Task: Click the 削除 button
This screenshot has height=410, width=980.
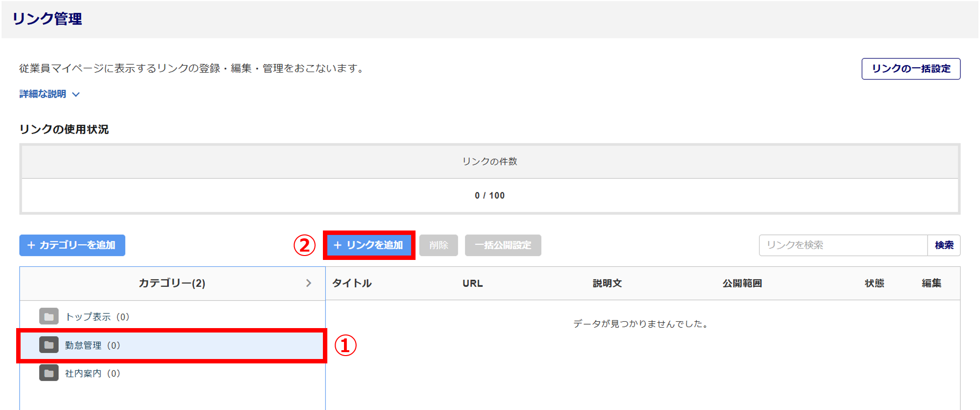Action: click(x=438, y=245)
